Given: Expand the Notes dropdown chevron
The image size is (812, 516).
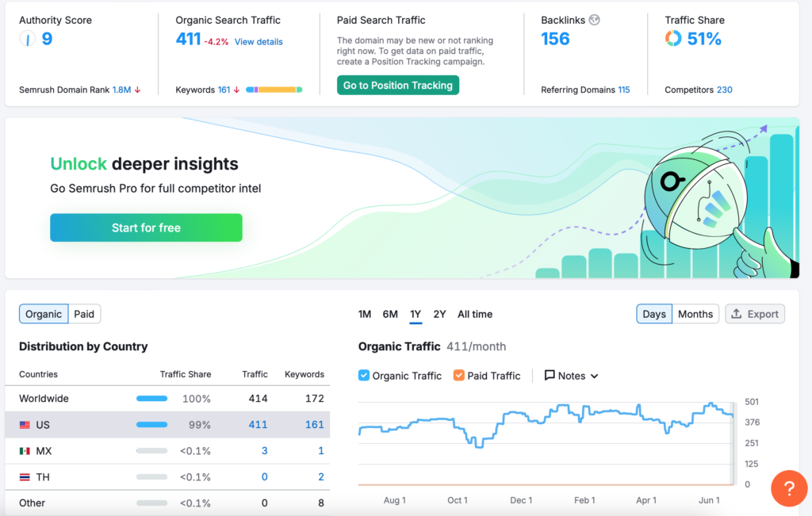Looking at the screenshot, I should [594, 376].
